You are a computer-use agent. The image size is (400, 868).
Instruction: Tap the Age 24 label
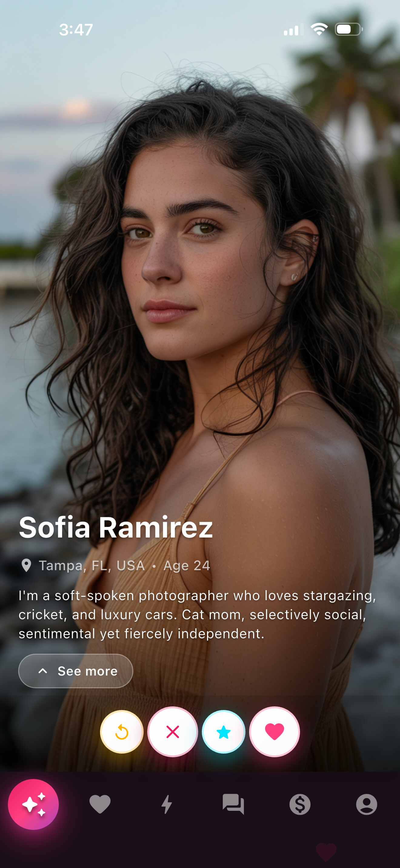[x=187, y=565]
